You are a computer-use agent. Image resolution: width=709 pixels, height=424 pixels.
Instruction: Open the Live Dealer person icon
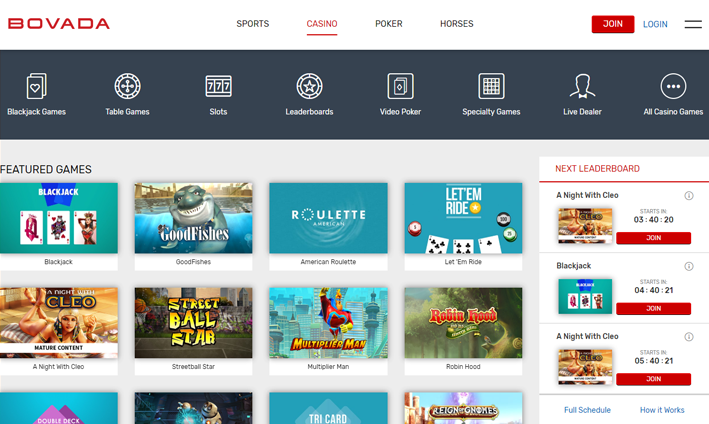[x=582, y=86]
